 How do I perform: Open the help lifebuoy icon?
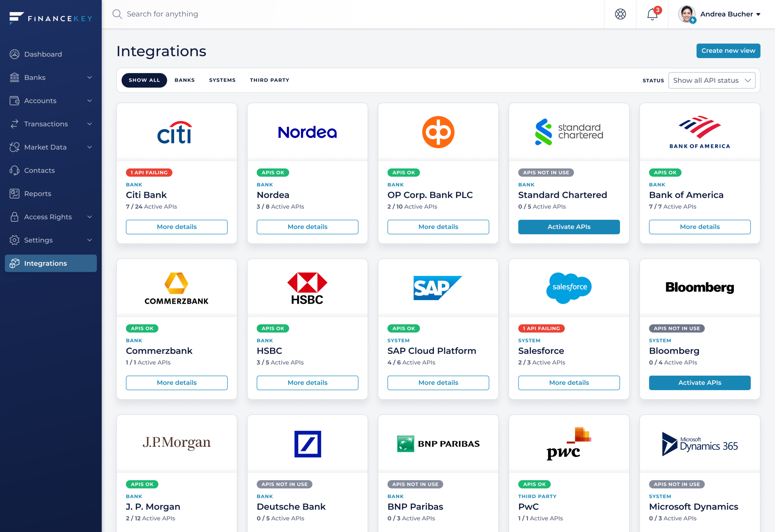[x=620, y=14]
